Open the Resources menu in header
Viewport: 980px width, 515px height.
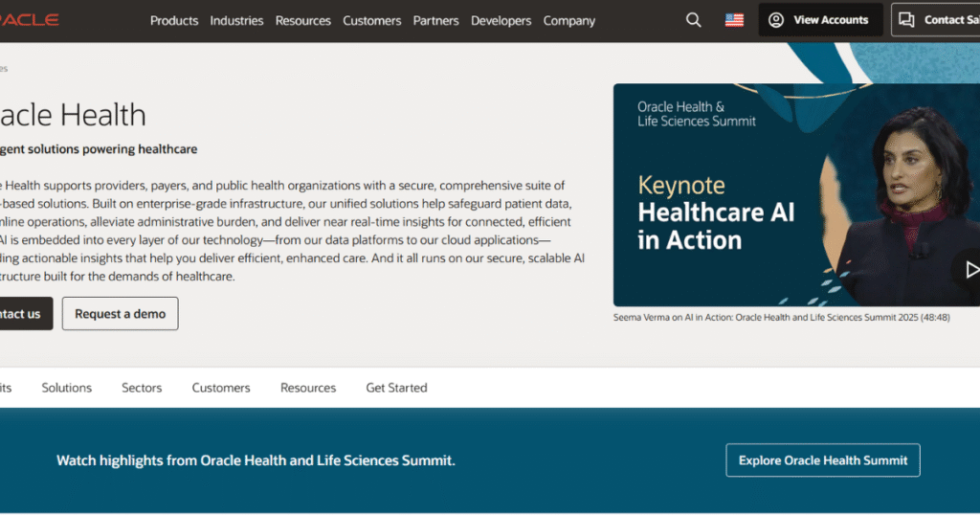302,20
